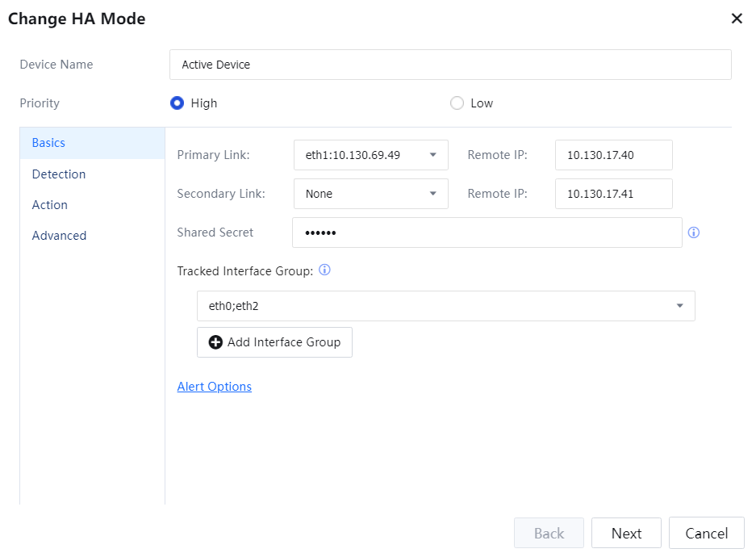The height and width of the screenshot is (553, 756).
Task: Go to the Advanced tab
Action: (59, 236)
